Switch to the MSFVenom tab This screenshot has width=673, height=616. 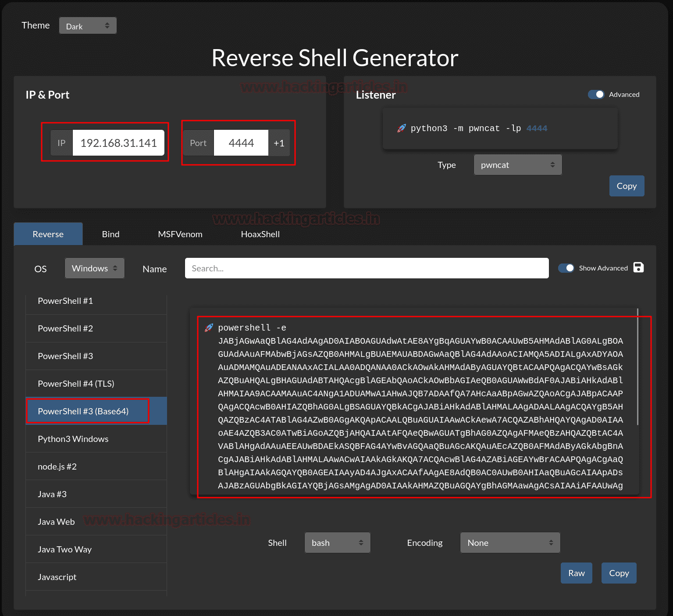[180, 234]
